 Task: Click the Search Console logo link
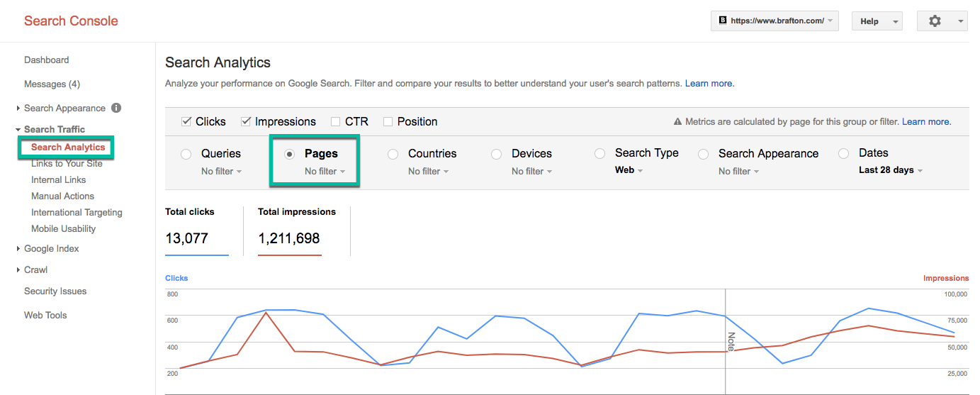click(x=71, y=21)
